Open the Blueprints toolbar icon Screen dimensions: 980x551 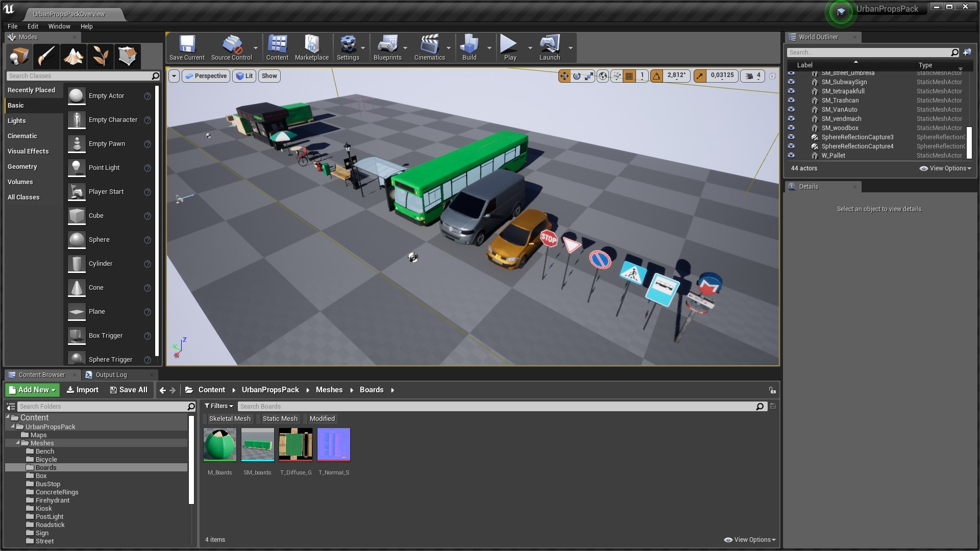(x=388, y=47)
